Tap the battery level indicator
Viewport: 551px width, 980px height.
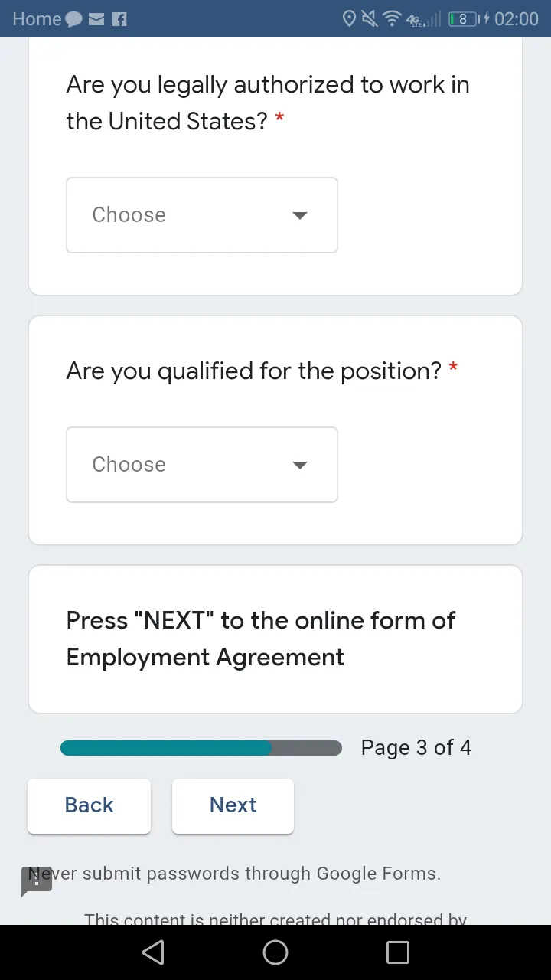464,18
